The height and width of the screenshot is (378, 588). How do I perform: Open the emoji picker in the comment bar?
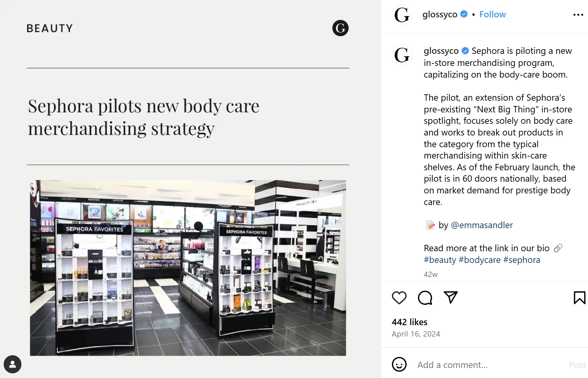[400, 364]
